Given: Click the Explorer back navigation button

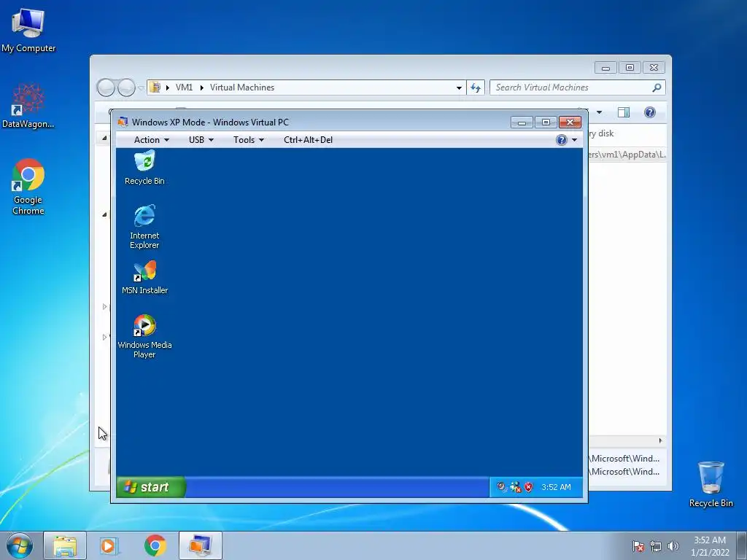Looking at the screenshot, I should [x=106, y=87].
